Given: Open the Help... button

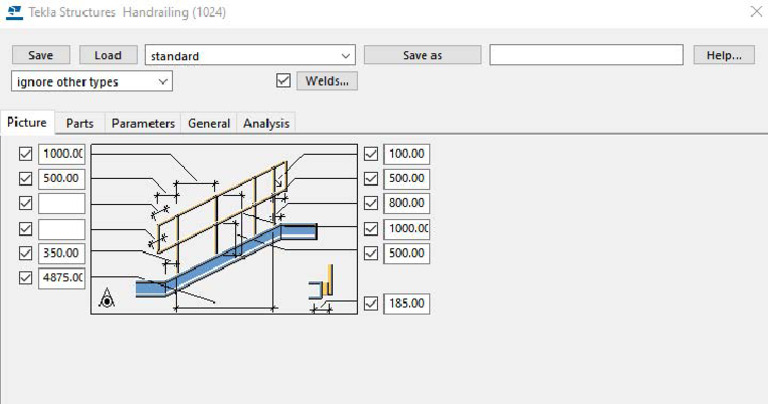Looking at the screenshot, I should [x=724, y=55].
